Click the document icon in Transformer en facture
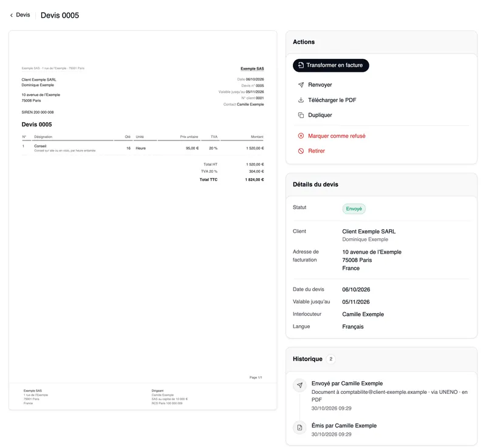Screen dimensions: 486x448 click(x=301, y=65)
